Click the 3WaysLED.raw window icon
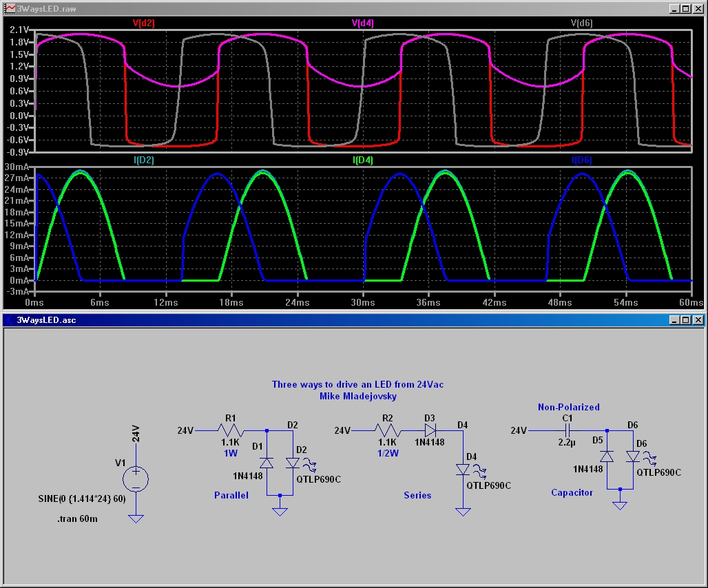This screenshot has width=708, height=588. [x=10, y=8]
